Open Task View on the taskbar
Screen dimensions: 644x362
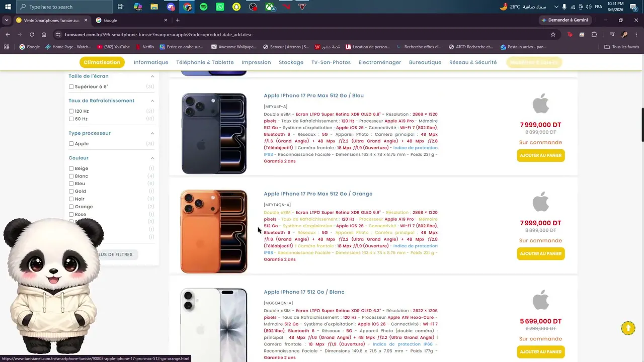(x=121, y=7)
